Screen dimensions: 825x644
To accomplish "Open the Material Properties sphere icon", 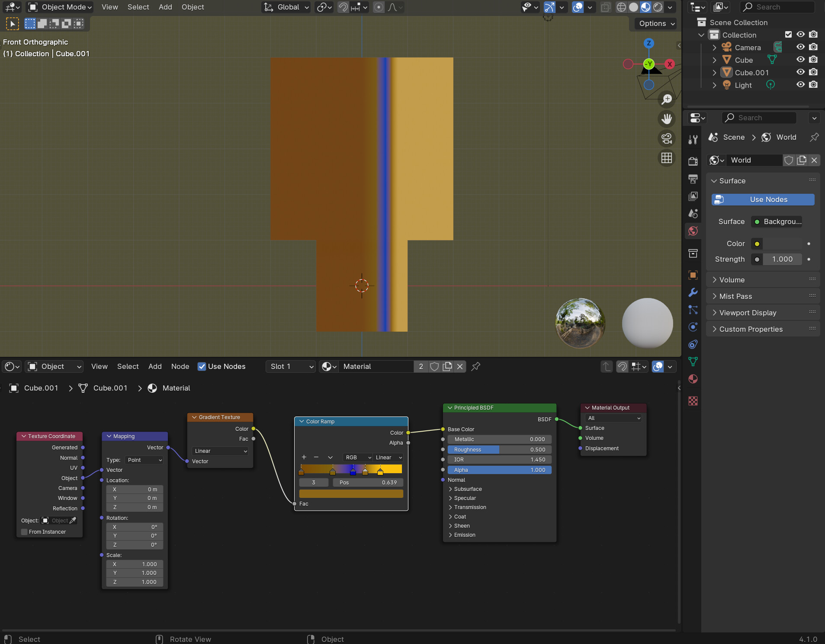I will click(693, 379).
